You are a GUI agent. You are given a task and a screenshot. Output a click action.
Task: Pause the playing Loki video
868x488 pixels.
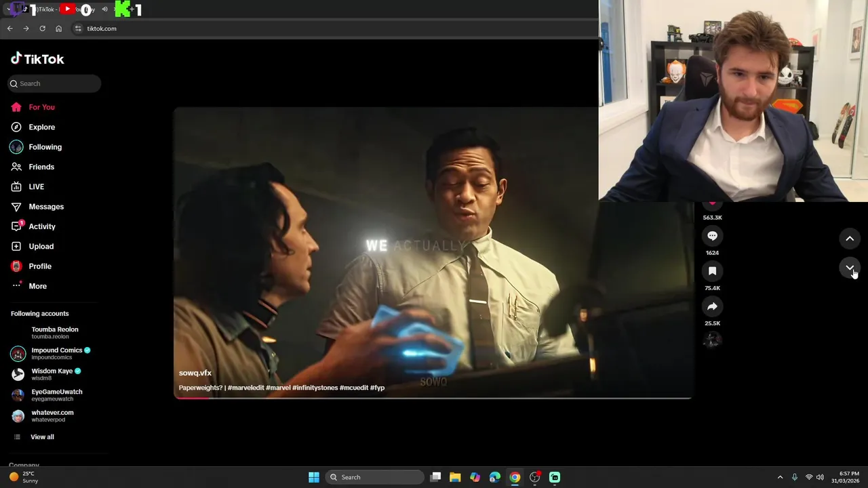[433, 252]
